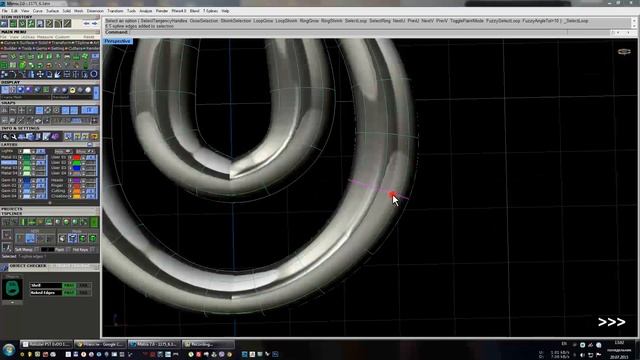Select the white sphere render style icon

[x=88, y=90]
